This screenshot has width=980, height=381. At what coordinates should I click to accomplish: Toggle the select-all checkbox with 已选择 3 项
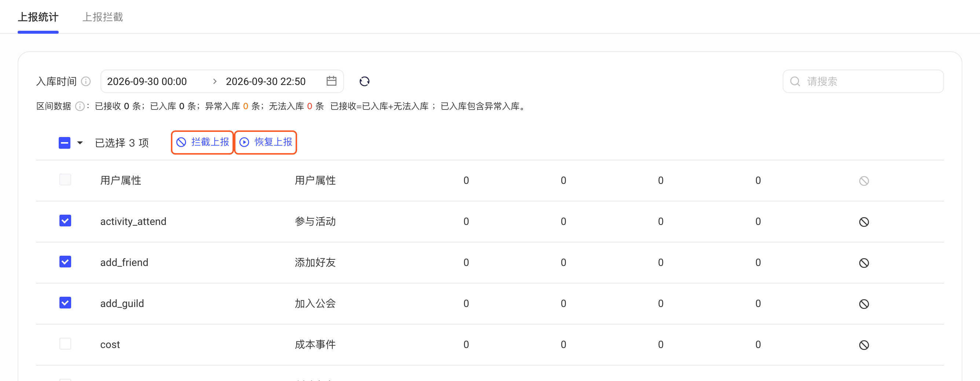(65, 143)
